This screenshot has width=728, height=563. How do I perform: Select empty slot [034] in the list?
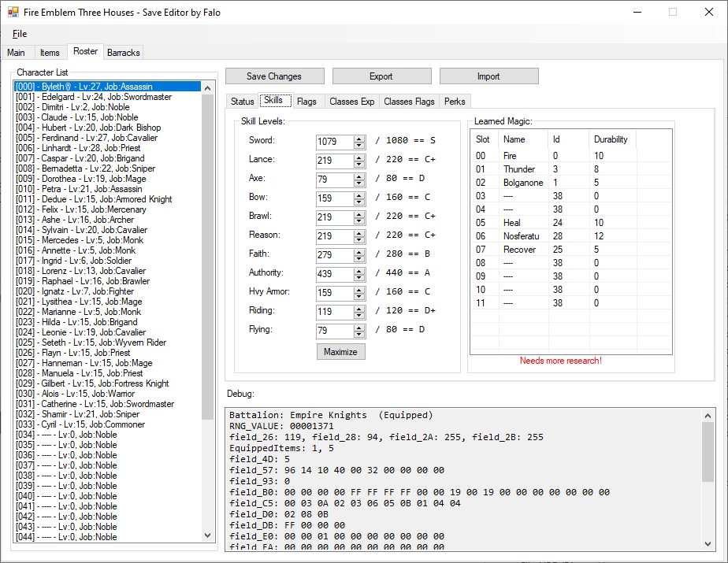pos(108,435)
